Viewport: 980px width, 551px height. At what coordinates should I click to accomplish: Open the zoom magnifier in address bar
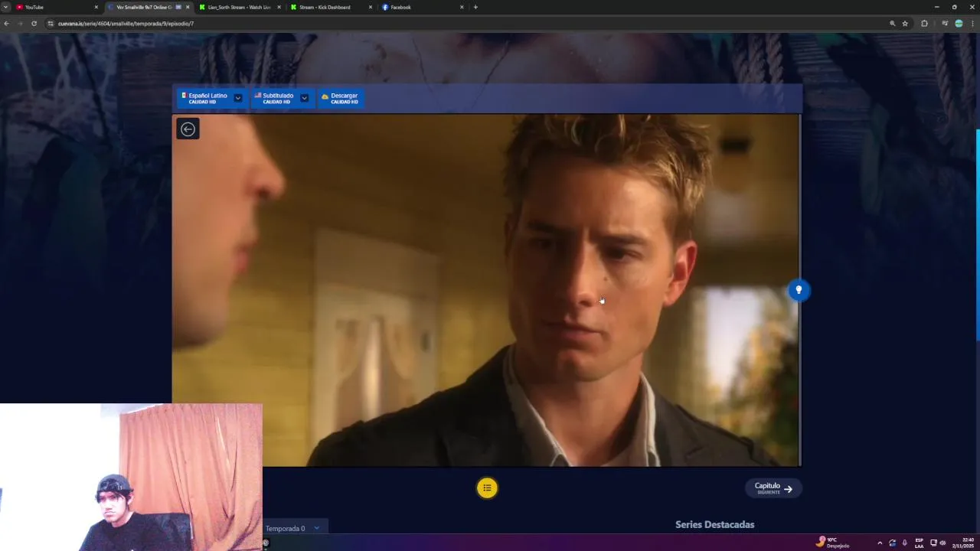[x=892, y=24]
